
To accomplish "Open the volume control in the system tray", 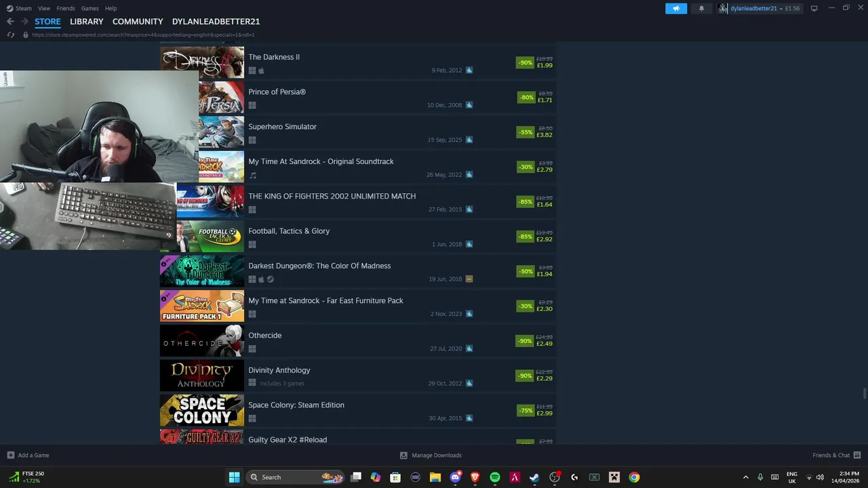I will coord(820,477).
